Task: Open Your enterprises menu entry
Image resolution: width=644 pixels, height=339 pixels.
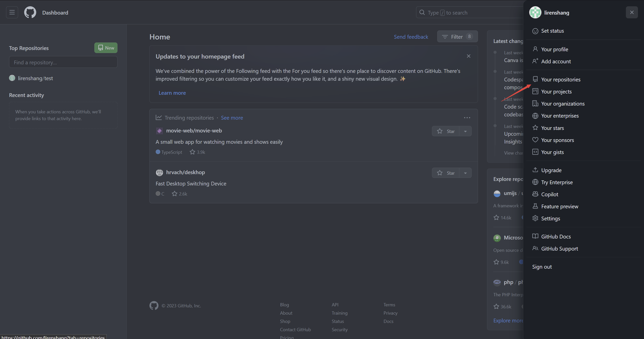Action: 584,116
